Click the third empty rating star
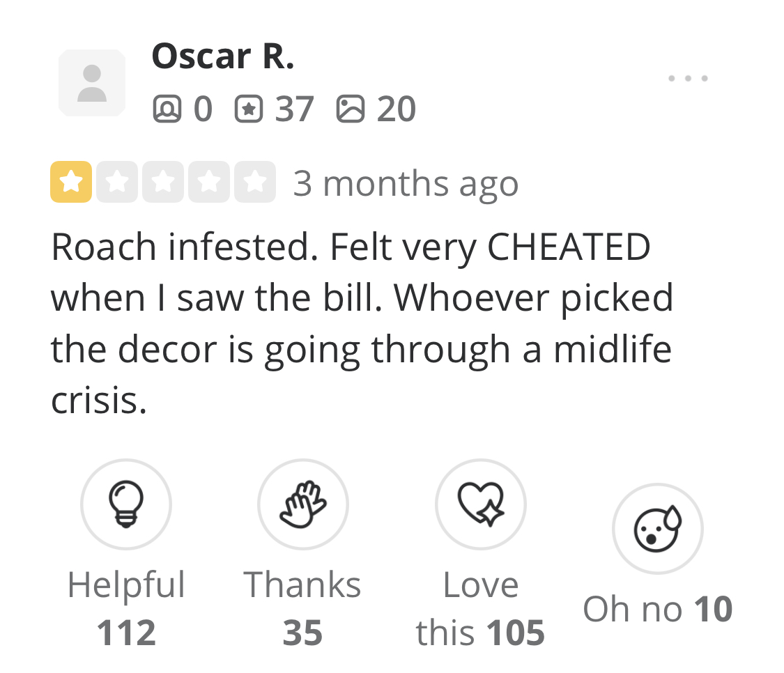 163,182
